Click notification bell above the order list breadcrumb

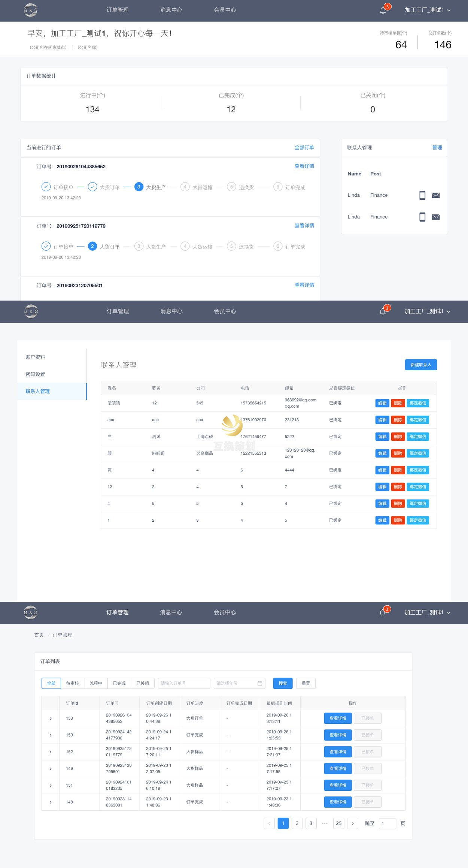[383, 613]
